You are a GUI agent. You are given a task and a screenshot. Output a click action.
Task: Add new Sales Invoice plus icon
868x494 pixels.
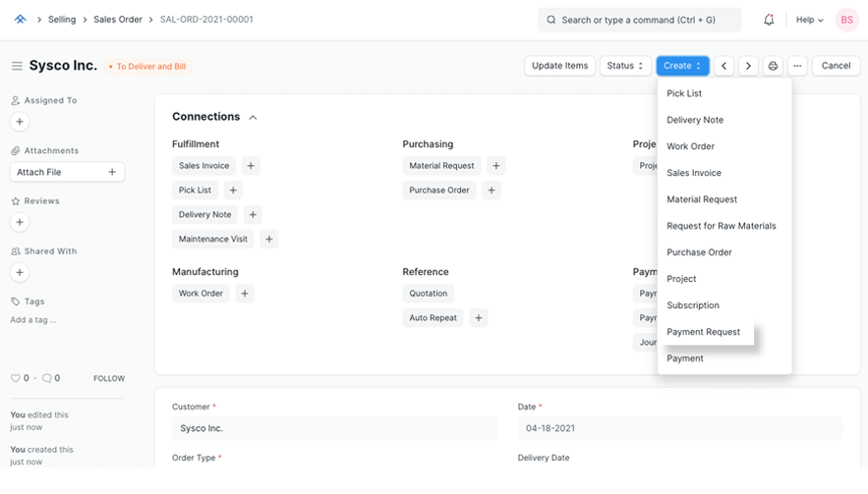(x=251, y=166)
